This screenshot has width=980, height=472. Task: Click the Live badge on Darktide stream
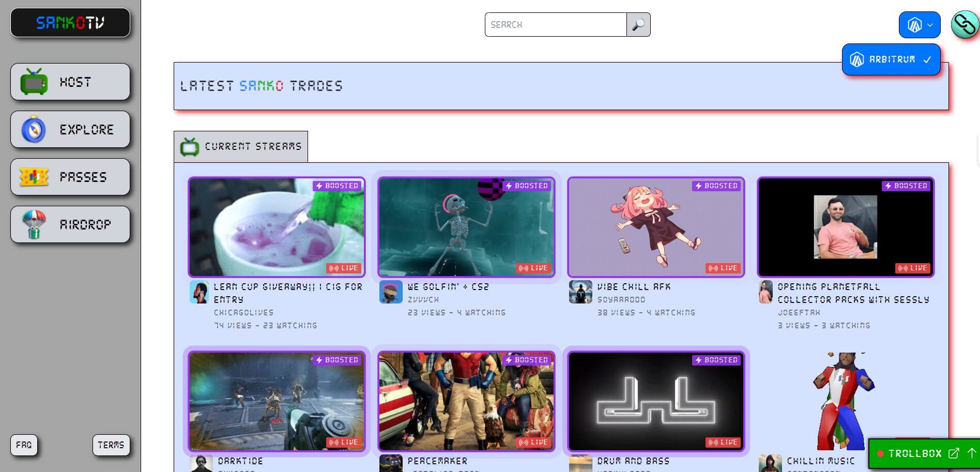(344, 443)
